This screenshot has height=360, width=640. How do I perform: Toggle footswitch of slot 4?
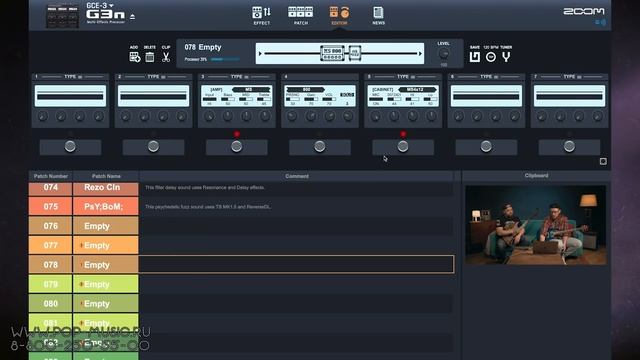pyautogui.click(x=320, y=147)
